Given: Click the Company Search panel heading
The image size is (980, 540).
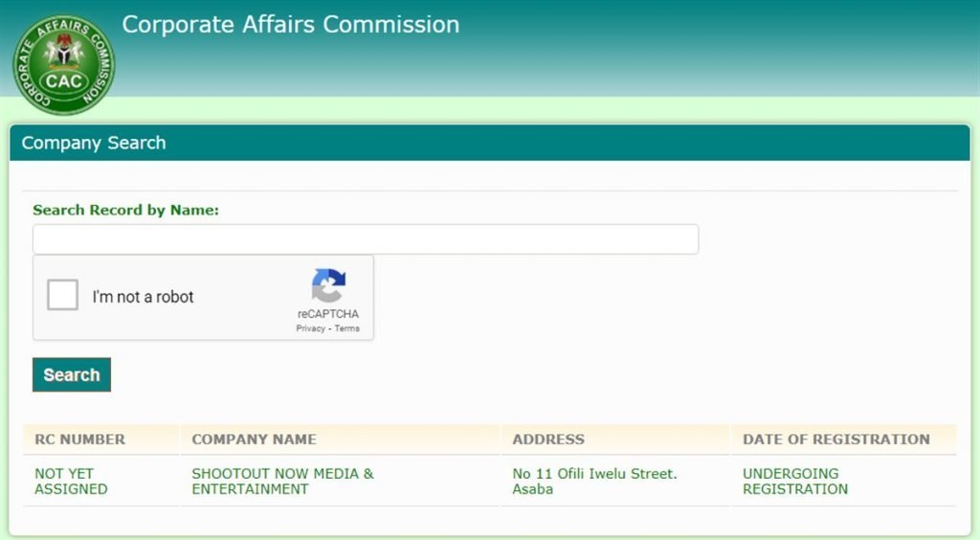Looking at the screenshot, I should click(x=94, y=143).
